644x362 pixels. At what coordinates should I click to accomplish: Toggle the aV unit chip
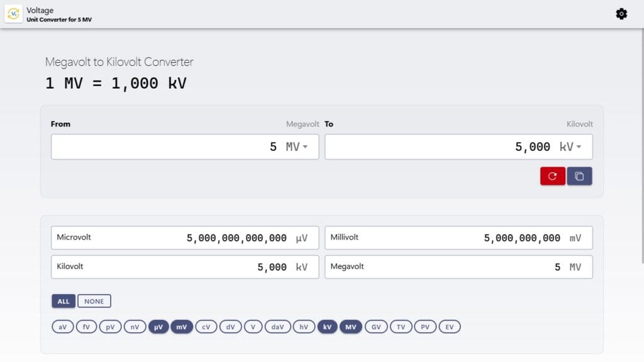pyautogui.click(x=62, y=327)
